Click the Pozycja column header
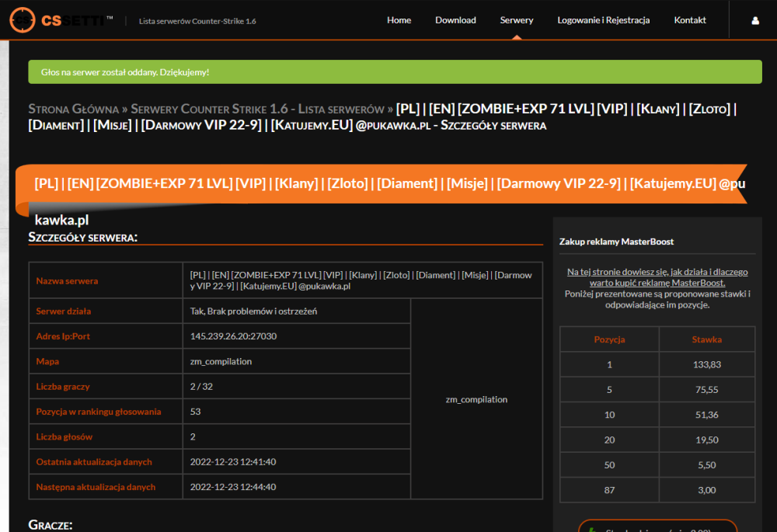777x532 pixels. (x=609, y=339)
